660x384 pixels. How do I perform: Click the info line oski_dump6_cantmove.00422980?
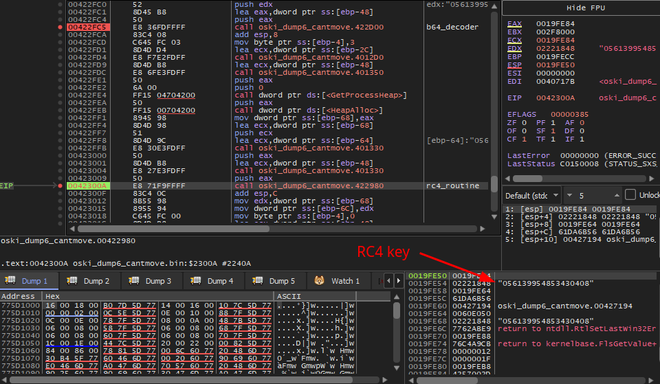point(68,241)
